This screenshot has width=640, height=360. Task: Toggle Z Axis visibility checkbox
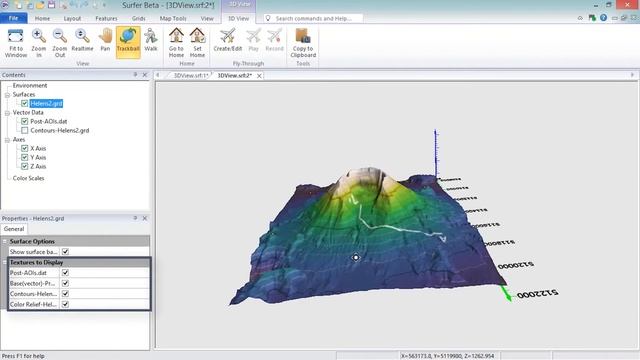pos(24,167)
